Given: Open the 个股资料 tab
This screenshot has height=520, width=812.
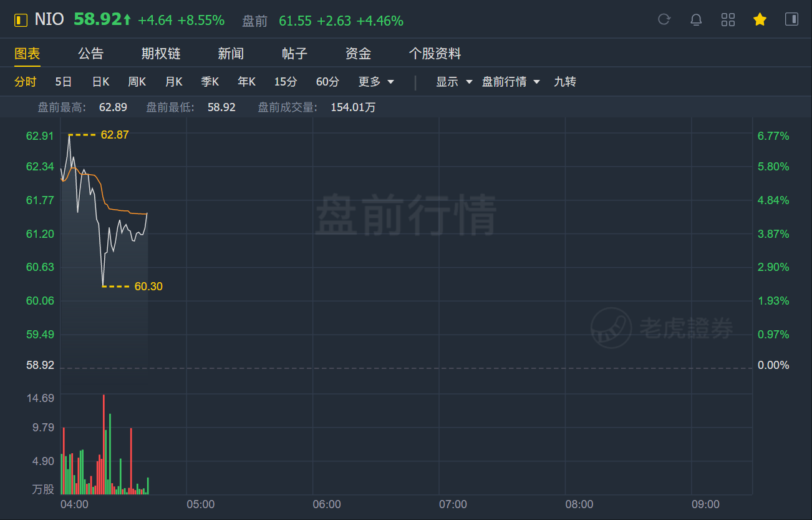Looking at the screenshot, I should [435, 54].
